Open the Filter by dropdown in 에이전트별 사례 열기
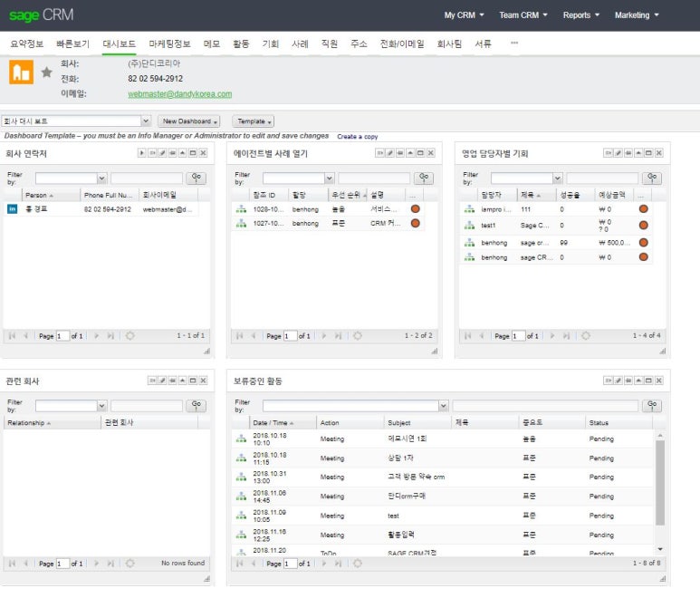The height and width of the screenshot is (598, 700). click(330, 178)
